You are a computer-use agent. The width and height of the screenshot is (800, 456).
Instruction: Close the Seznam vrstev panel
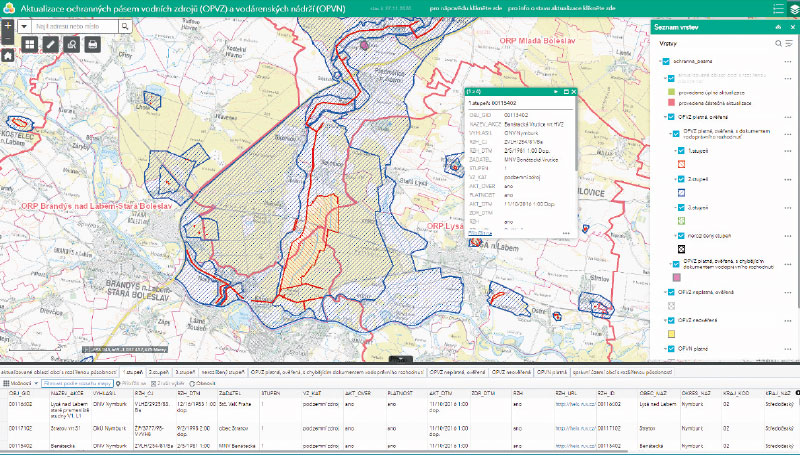click(x=790, y=27)
